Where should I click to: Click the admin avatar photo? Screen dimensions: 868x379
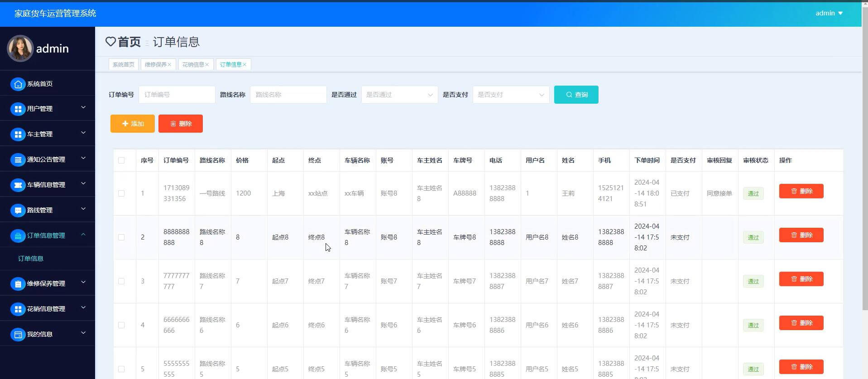coord(20,48)
